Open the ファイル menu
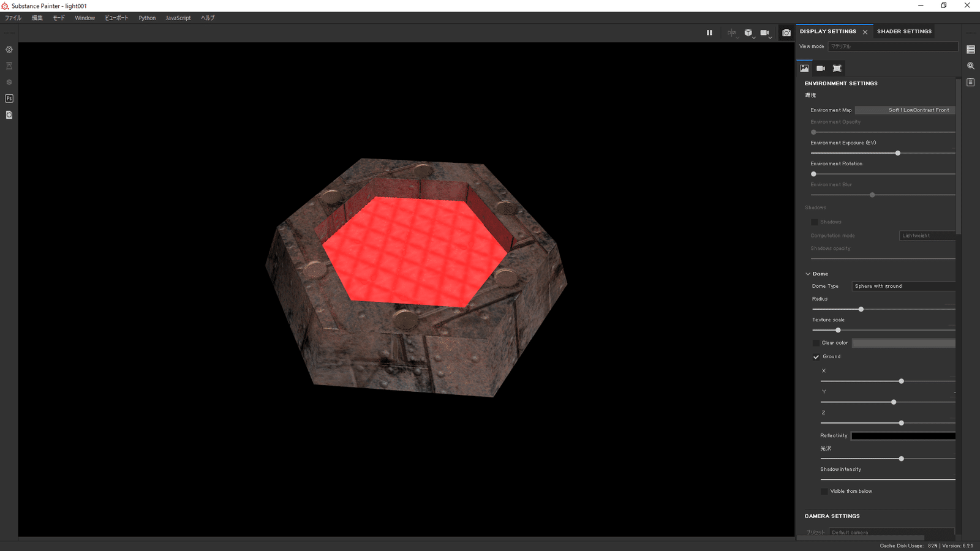 click(x=13, y=18)
